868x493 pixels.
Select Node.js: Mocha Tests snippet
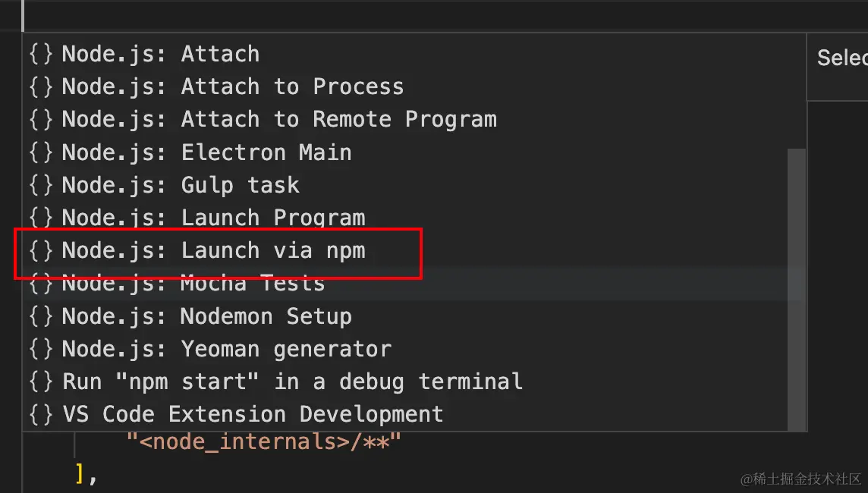[193, 284]
